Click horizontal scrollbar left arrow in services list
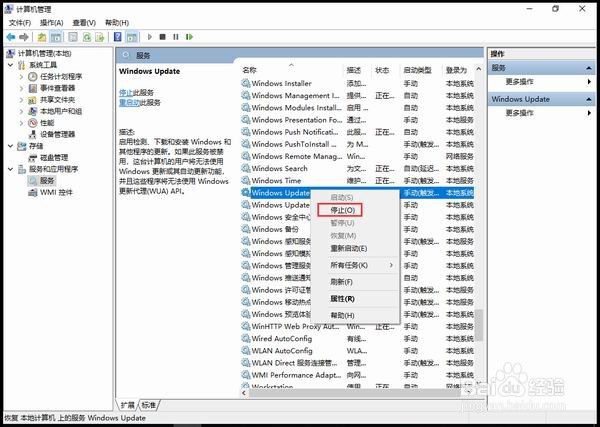 pos(244,393)
